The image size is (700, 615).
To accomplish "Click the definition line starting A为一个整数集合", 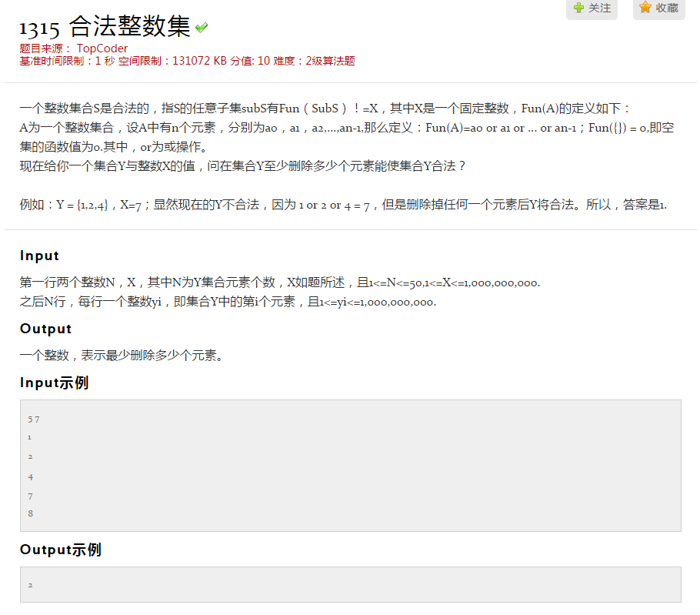I will pyautogui.click(x=346, y=129).
